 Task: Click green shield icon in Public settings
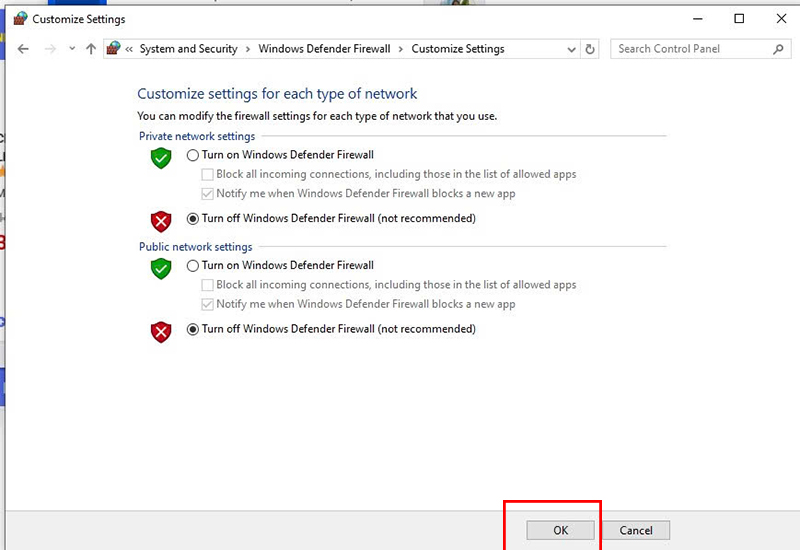[x=161, y=268]
